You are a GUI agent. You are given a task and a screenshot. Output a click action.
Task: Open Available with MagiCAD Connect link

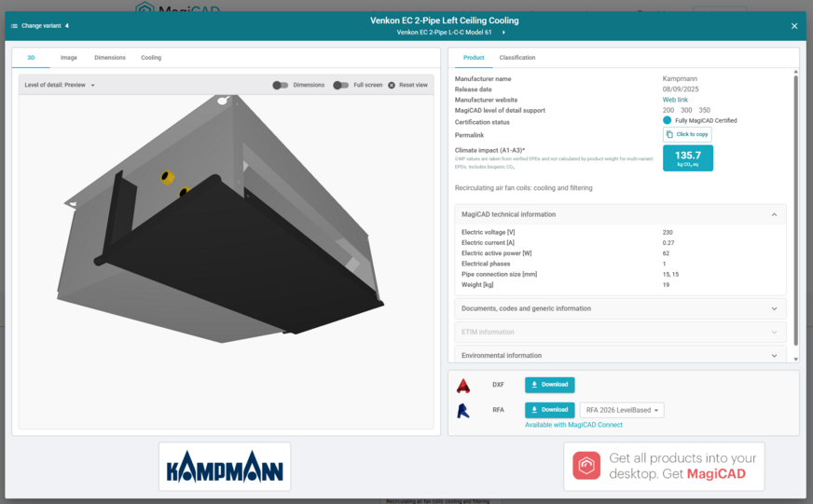tap(573, 425)
